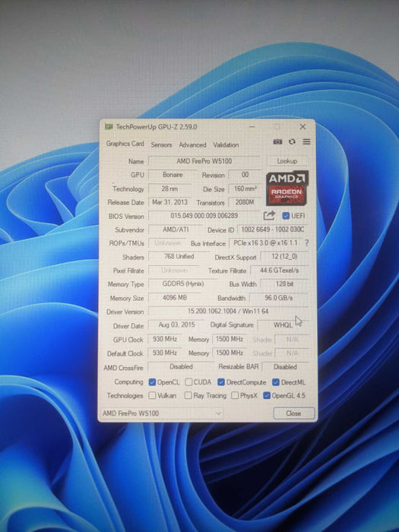The image size is (399, 532).
Task: Click the AMD CrossFire value Disabled
Action: coord(181,367)
